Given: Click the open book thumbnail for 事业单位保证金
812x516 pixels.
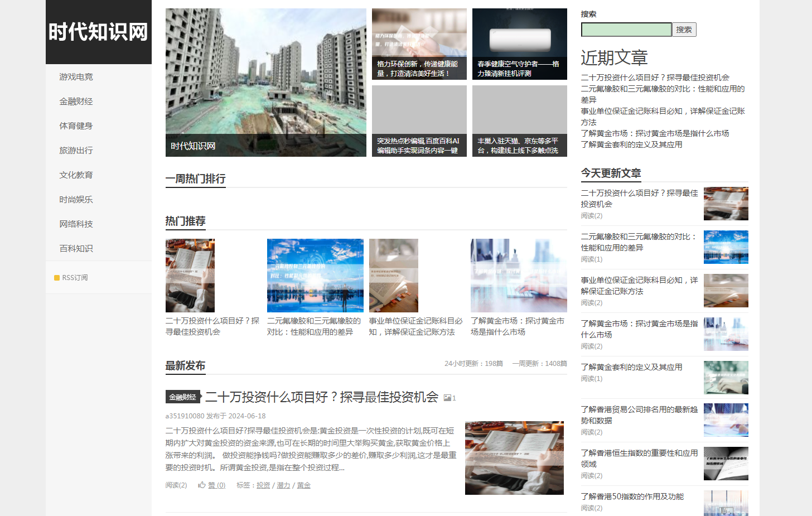Looking at the screenshot, I should [x=394, y=276].
